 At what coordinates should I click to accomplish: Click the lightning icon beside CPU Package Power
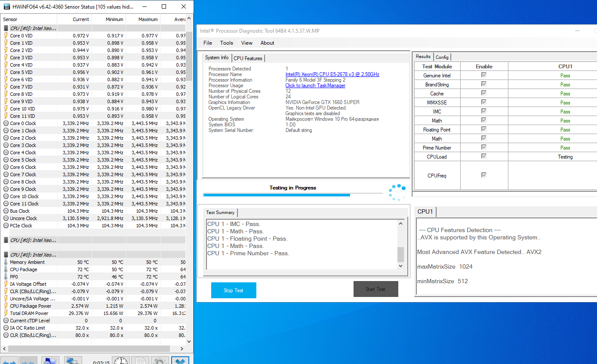[6, 306]
